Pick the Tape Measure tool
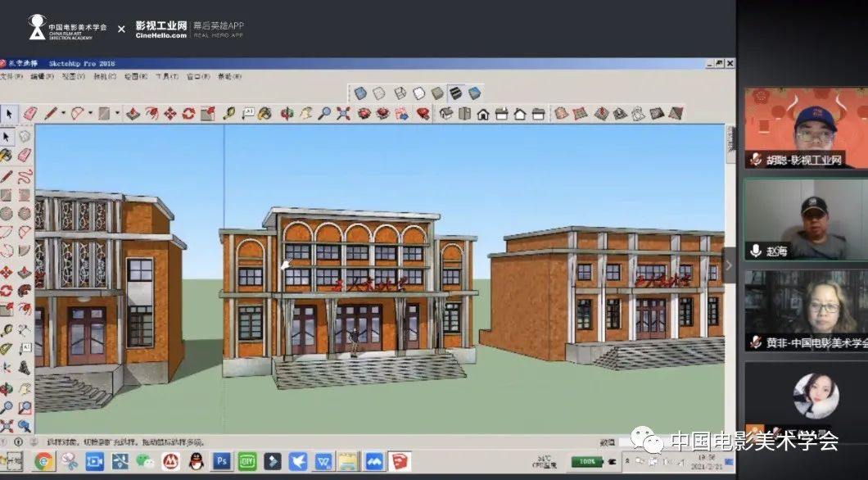This screenshot has width=868, height=480. pos(228,114)
